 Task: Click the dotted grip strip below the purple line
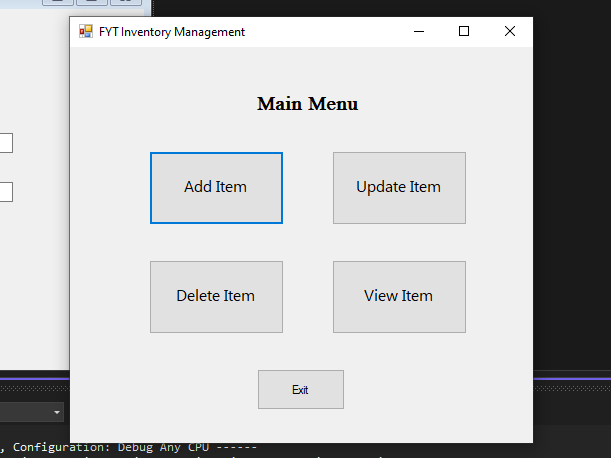tap(35, 388)
